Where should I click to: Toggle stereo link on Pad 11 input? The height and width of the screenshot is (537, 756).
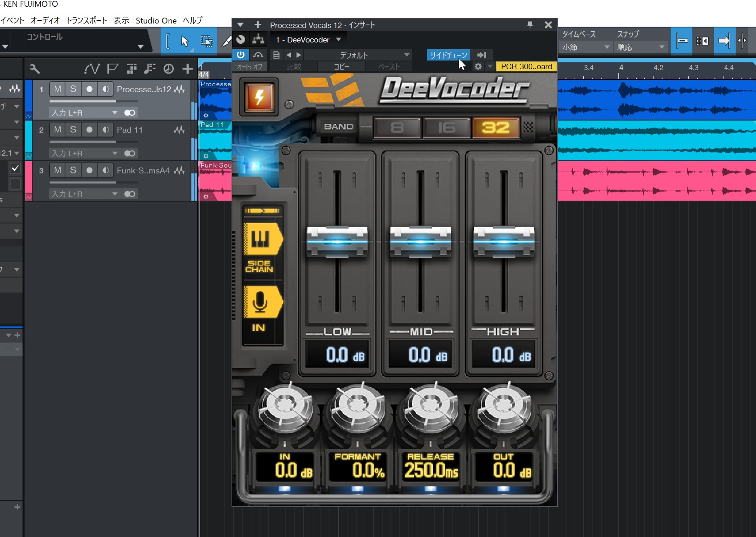(130, 153)
